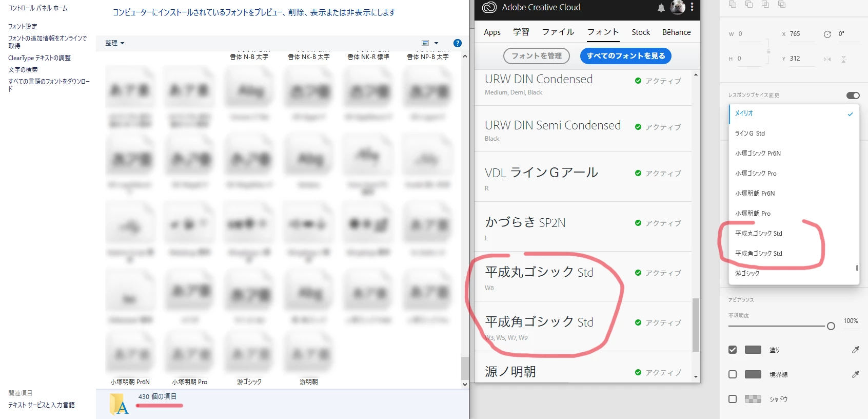The width and height of the screenshot is (868, 419).
Task: Open the シャドウ color swatch
Action: pos(753,399)
